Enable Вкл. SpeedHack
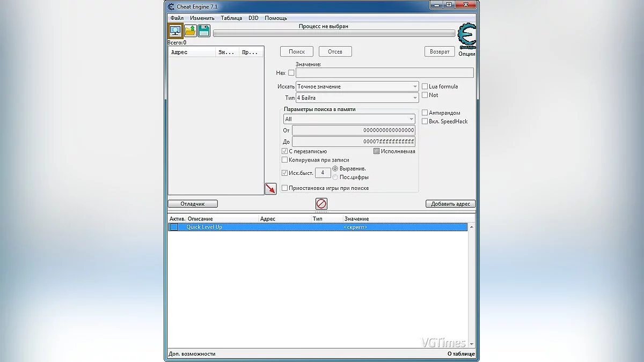644x362 pixels. 424,121
